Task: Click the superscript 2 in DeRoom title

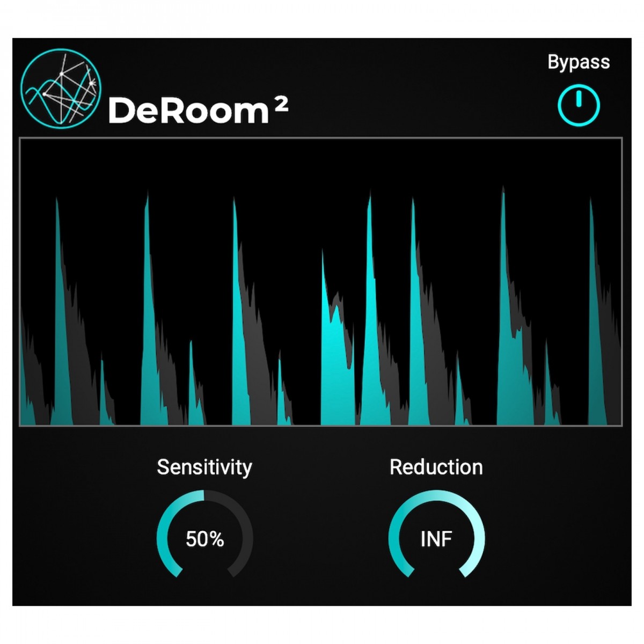Action: click(281, 105)
